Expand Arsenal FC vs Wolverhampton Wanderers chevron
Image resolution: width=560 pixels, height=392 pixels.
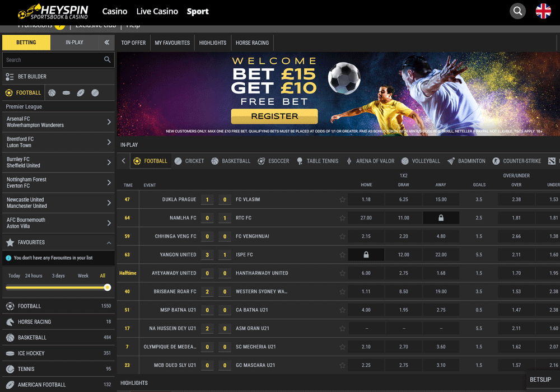click(x=109, y=122)
